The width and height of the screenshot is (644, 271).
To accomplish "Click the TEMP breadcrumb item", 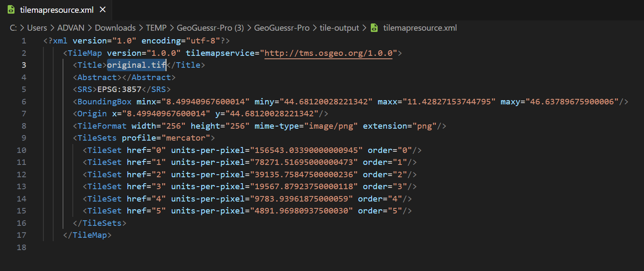I will 156,28.
